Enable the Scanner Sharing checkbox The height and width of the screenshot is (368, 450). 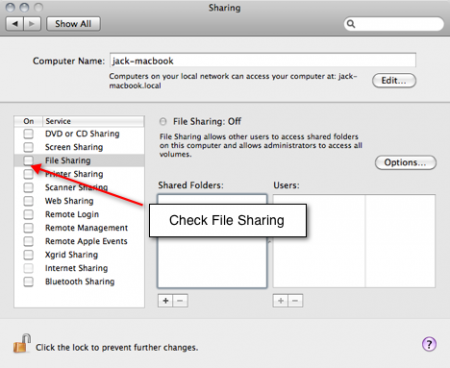coord(29,187)
